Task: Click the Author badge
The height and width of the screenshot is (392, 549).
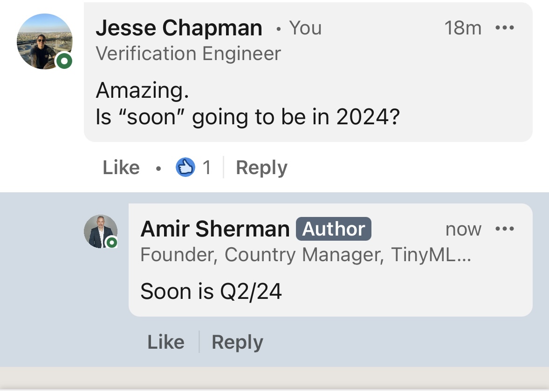Action: [334, 229]
